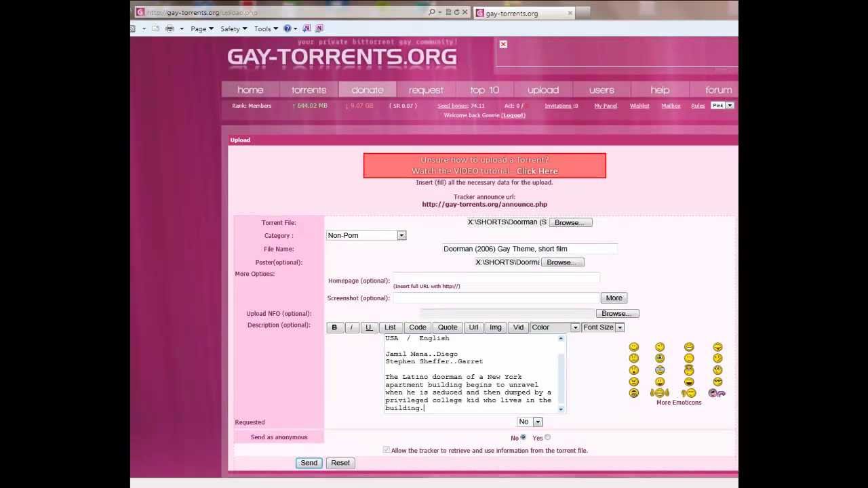
Task: Close the banner with white X icon
Action: (503, 44)
